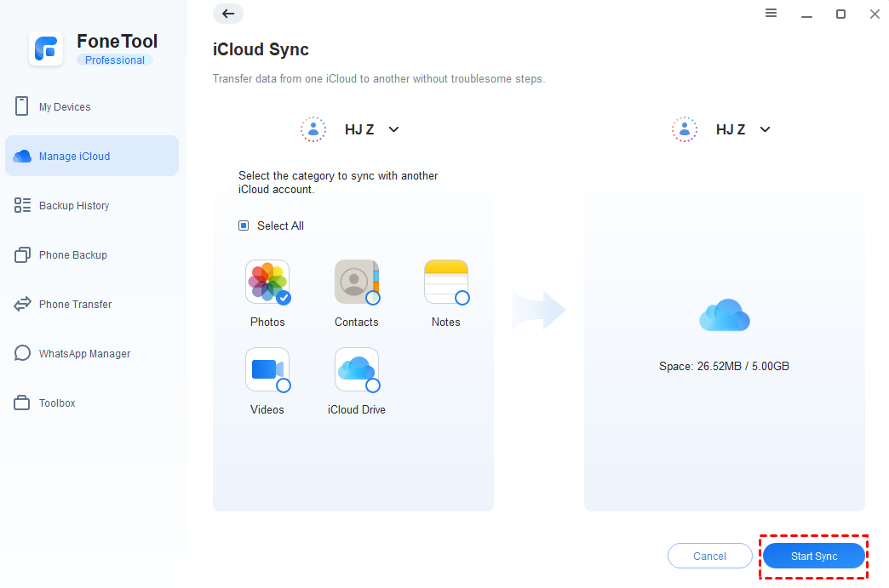
Task: Enable Contacts sync category
Action: click(356, 282)
